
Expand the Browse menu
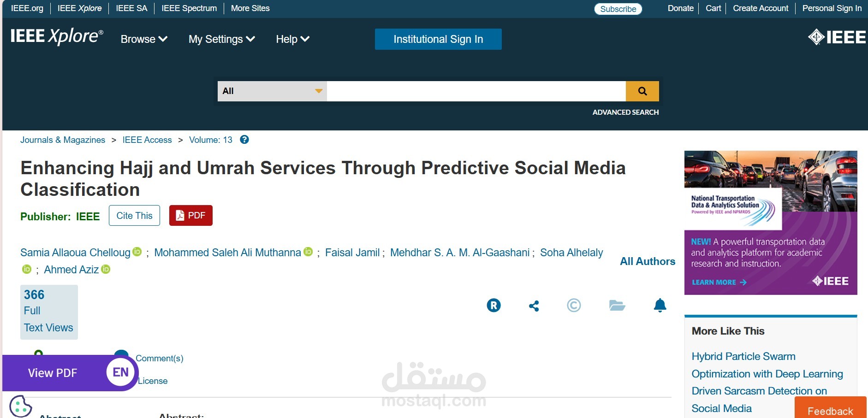(x=144, y=39)
